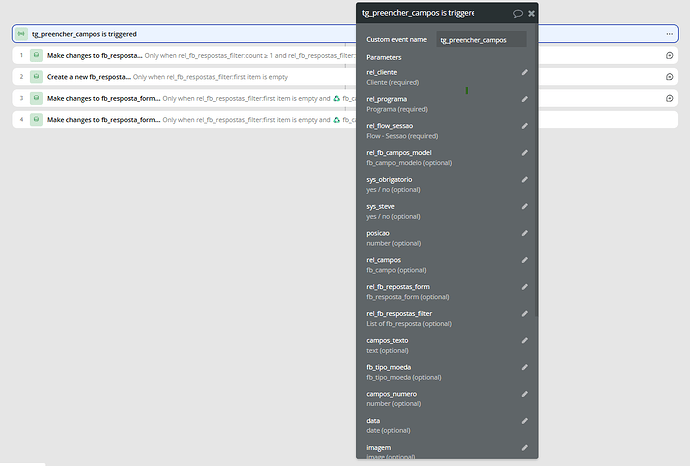Click the rel_fb_respostas_filter parameter name

coord(399,314)
